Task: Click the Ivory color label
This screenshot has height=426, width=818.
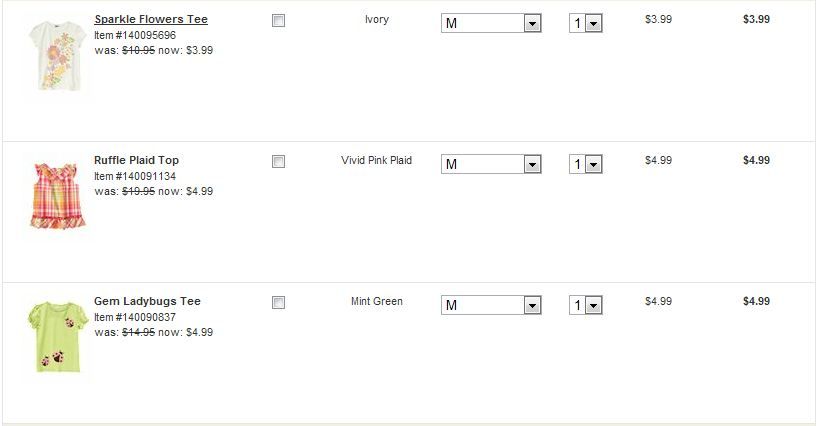Action: click(x=377, y=19)
